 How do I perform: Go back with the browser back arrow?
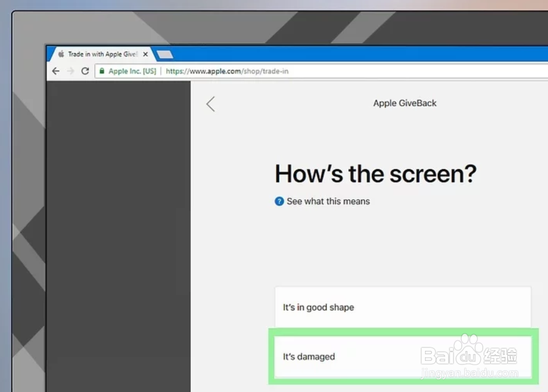point(56,71)
